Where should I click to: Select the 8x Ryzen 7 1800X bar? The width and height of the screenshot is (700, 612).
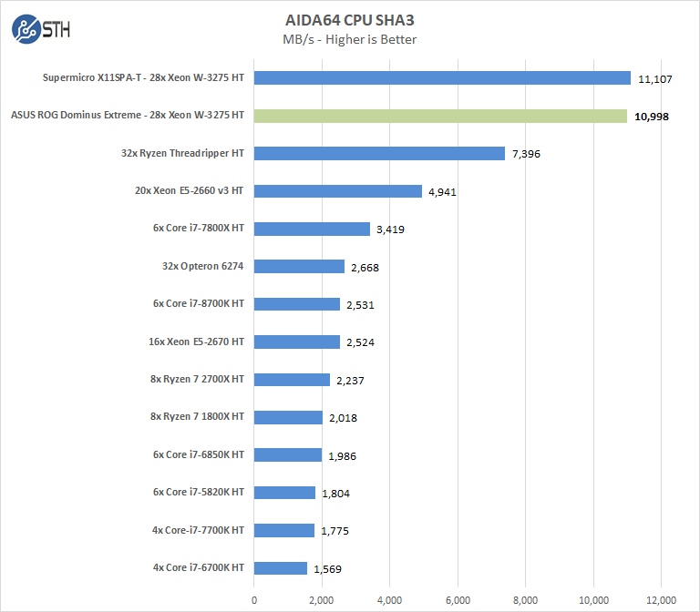pos(288,417)
